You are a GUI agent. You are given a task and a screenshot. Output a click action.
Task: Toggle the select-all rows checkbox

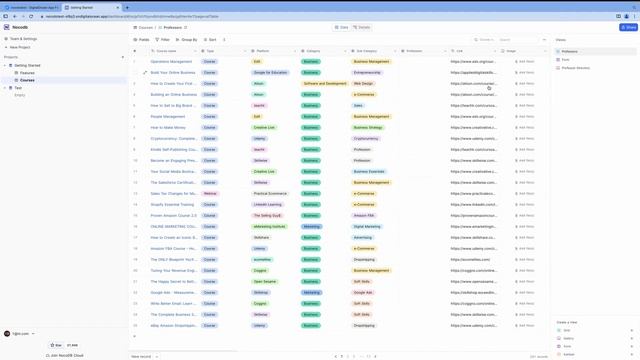(135, 51)
